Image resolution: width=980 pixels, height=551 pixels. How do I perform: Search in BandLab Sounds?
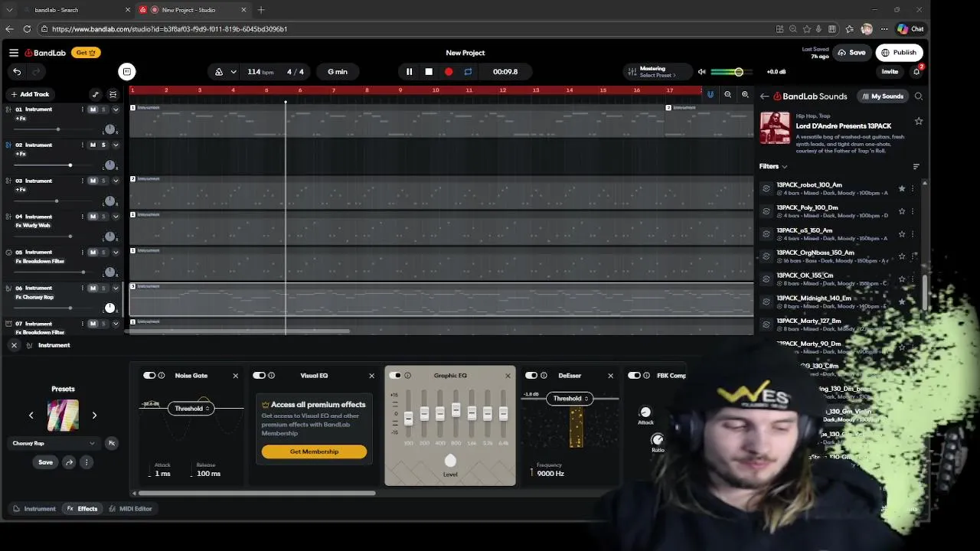click(x=919, y=96)
